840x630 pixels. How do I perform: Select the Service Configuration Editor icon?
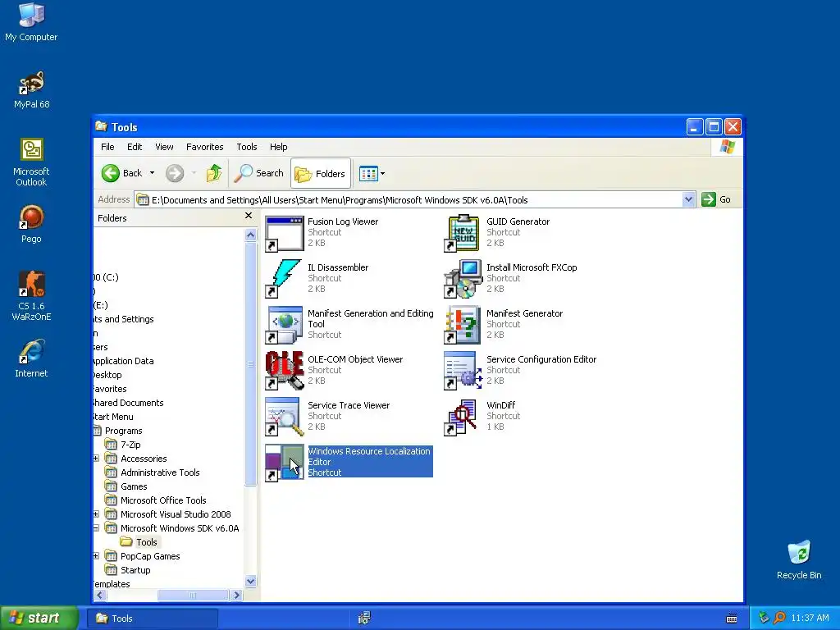pos(463,372)
